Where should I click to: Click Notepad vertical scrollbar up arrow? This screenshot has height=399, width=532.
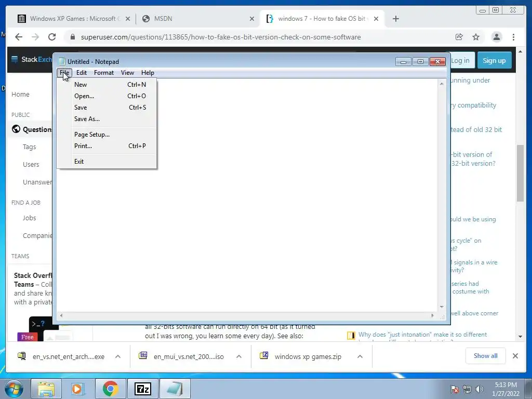[442, 84]
